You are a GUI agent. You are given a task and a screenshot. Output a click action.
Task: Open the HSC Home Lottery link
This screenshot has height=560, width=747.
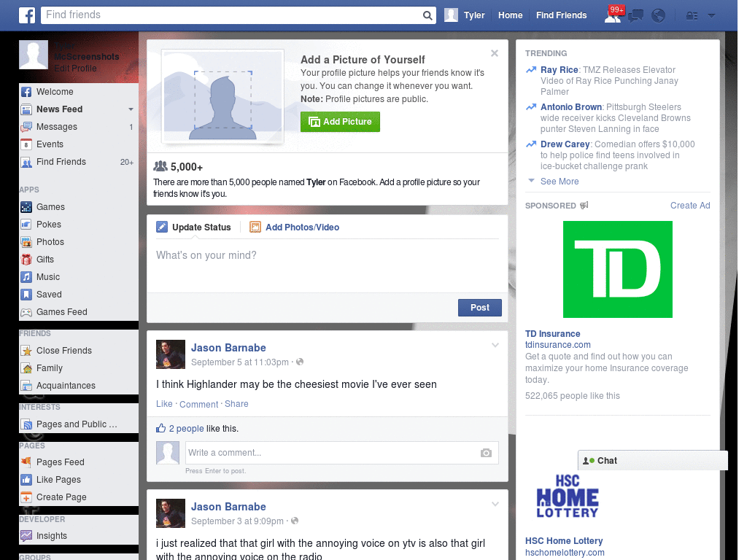coord(564,541)
